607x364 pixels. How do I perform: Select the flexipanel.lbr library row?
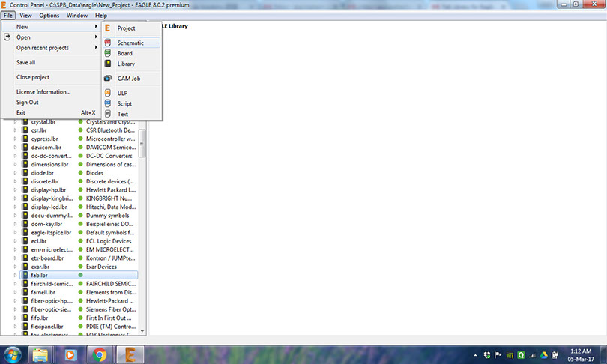click(79, 326)
